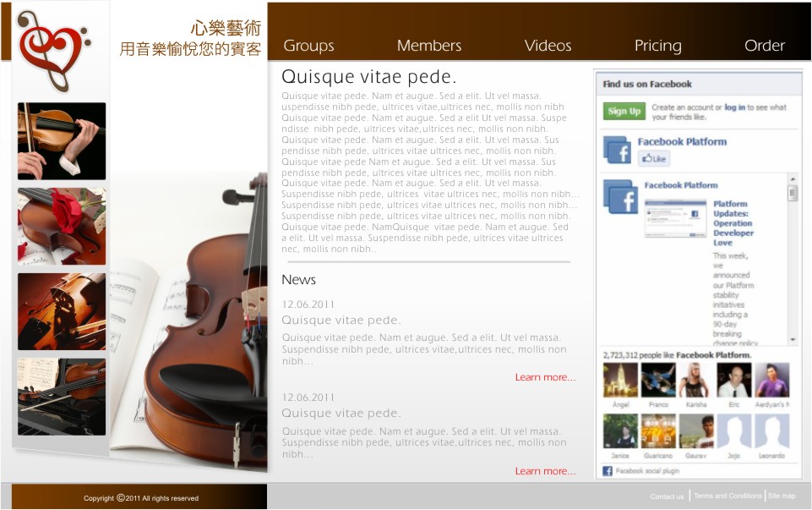Click the large Facebook Platform logo icon
Screen dimensions: 812x510
click(x=618, y=149)
